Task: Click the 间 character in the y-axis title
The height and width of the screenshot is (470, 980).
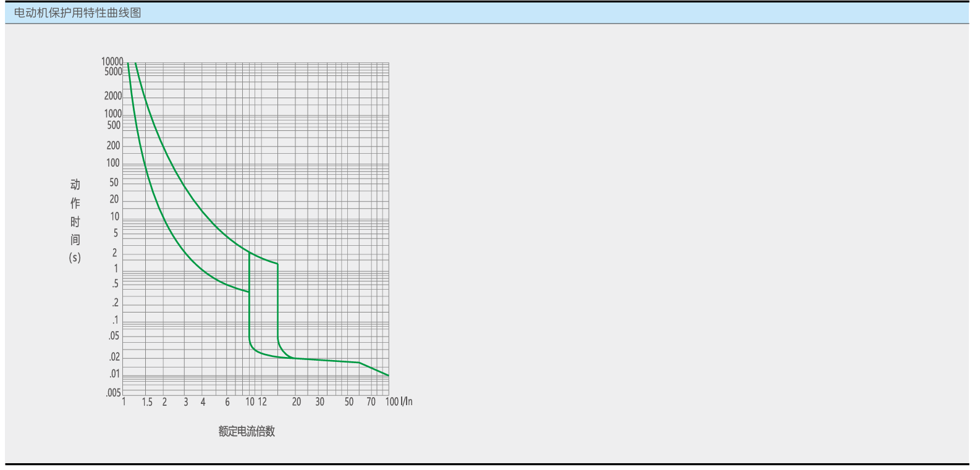Action: pos(75,240)
